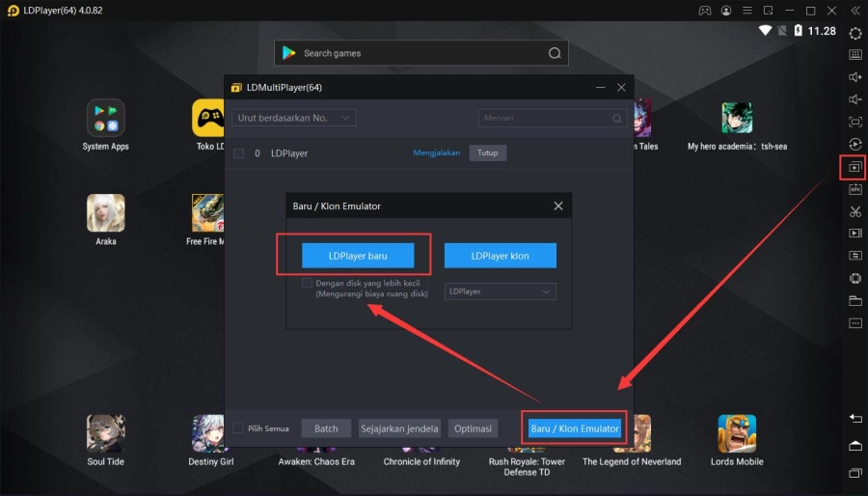This screenshot has height=496, width=868.
Task: Tick 'Dengan disk yang lebih kecil' checkbox
Action: click(307, 283)
